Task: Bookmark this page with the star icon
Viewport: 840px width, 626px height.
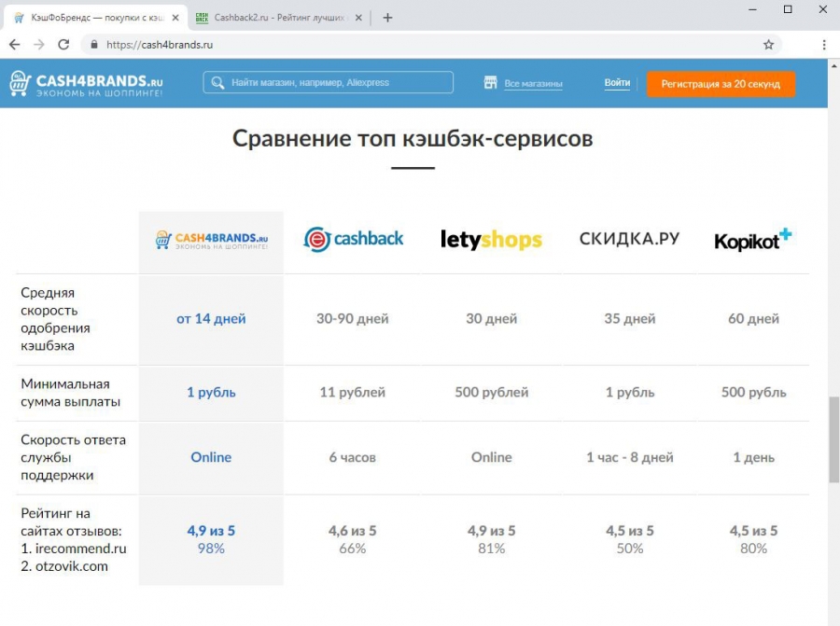Action: (x=768, y=45)
